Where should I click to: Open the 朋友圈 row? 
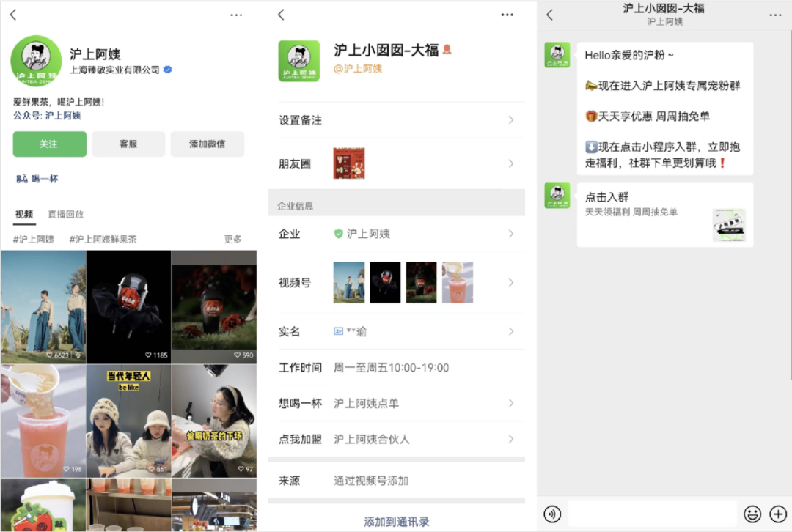[x=397, y=163]
